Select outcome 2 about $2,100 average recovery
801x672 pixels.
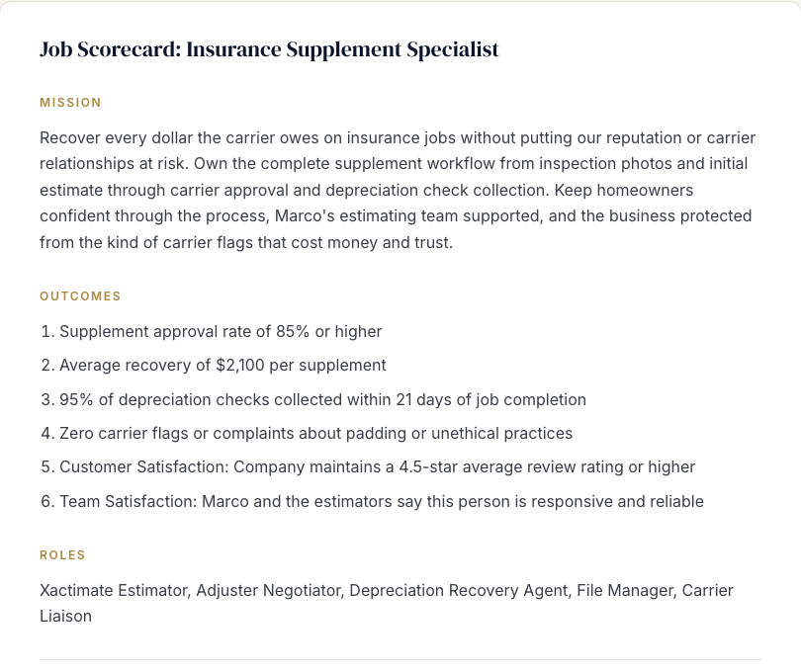[213, 365]
